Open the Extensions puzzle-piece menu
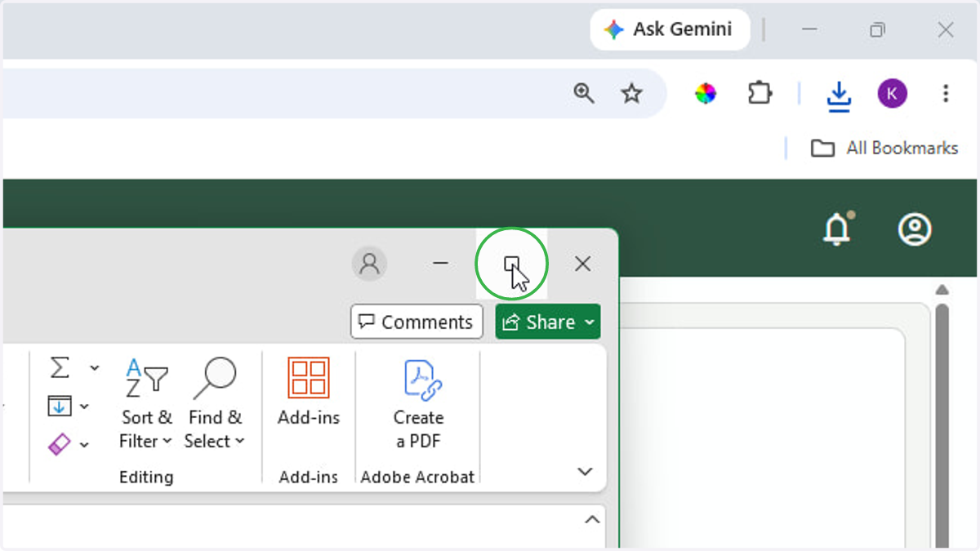Viewport: 980px width, 551px height. [759, 94]
